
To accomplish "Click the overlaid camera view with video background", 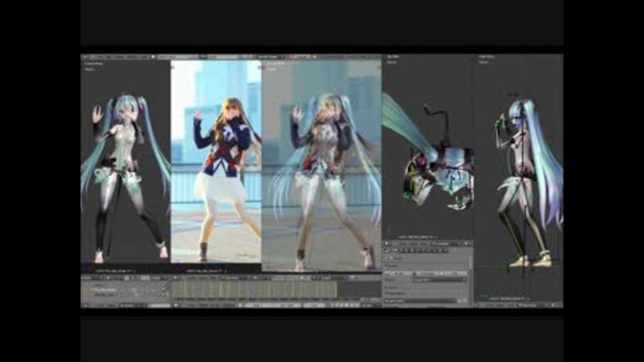I will 321,166.
